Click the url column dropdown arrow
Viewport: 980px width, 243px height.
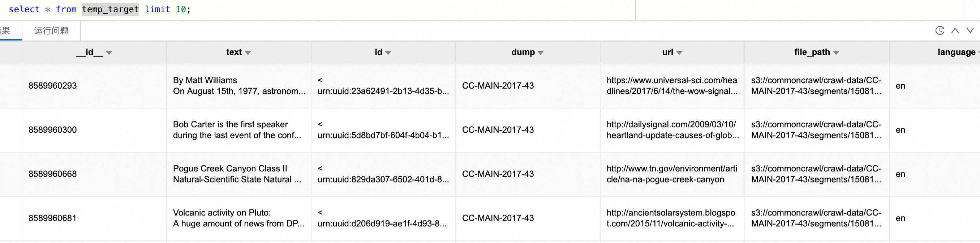point(679,52)
